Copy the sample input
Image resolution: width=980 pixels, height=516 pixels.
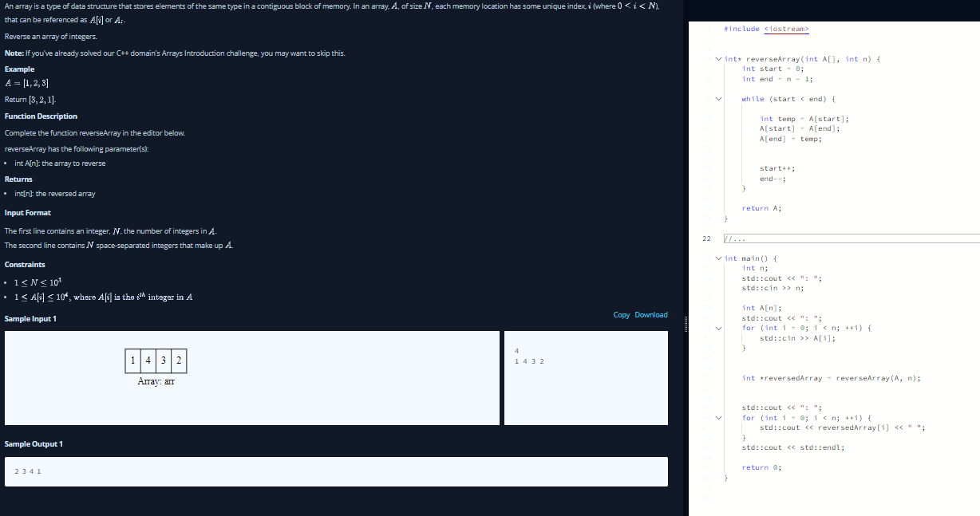[622, 314]
